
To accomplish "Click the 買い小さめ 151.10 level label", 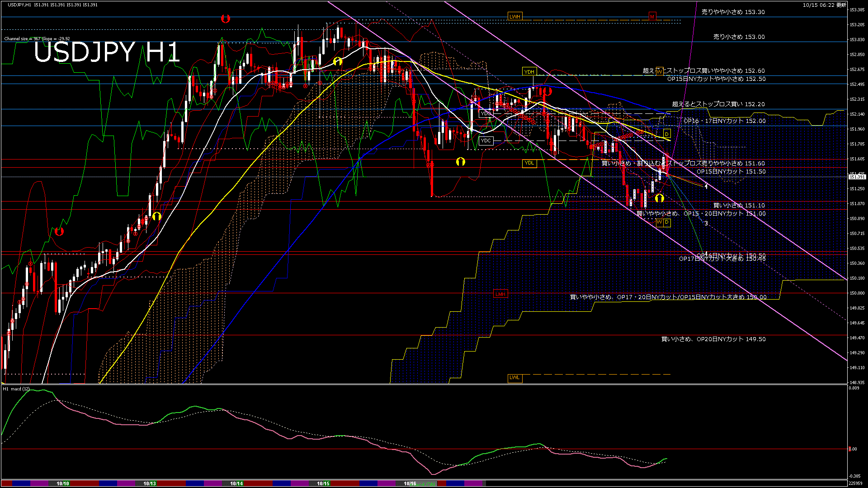I will pos(739,206).
